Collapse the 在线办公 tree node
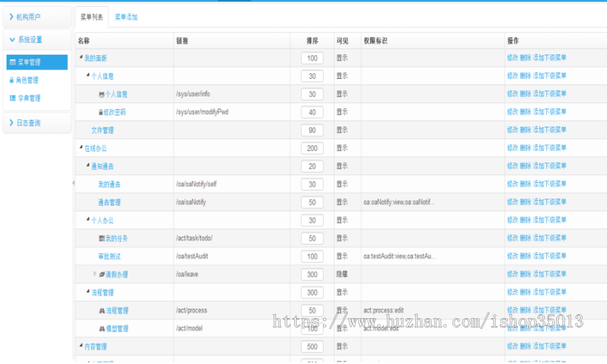The height and width of the screenshot is (364, 607). 82,148
